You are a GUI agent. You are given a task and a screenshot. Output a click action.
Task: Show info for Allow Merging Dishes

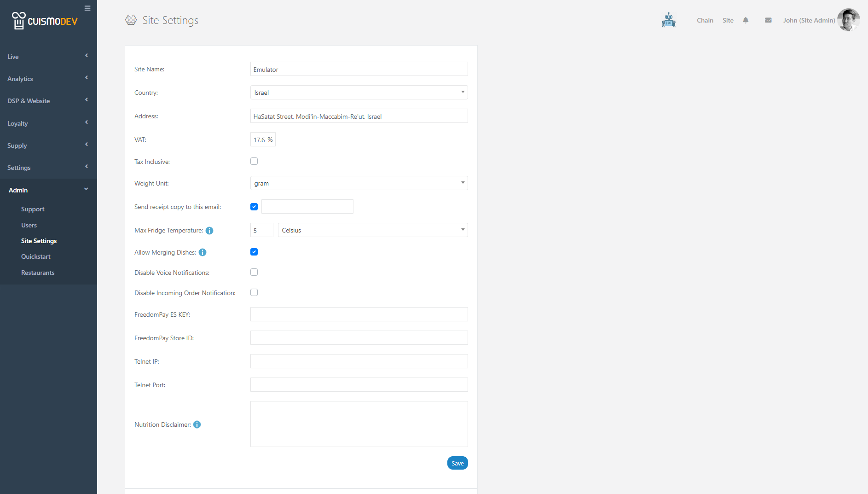tap(203, 252)
